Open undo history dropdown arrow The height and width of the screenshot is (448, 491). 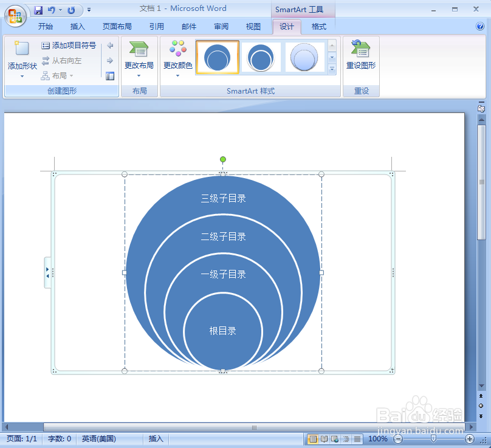click(x=60, y=10)
